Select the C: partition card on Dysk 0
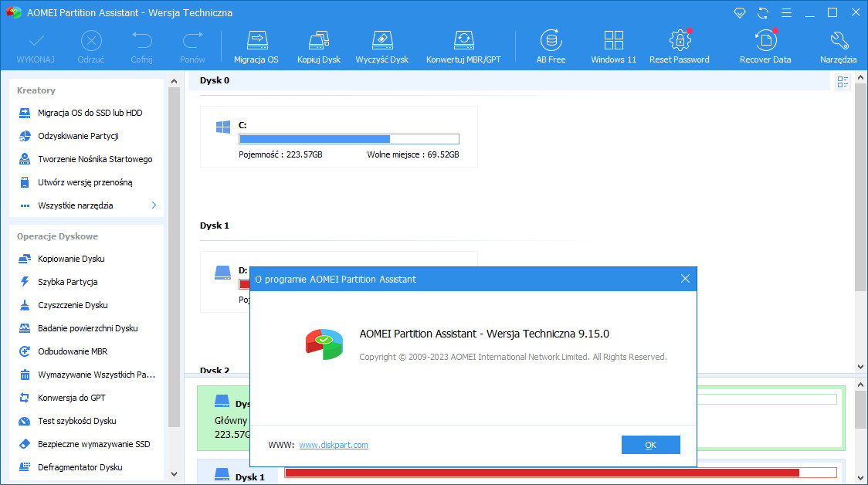The image size is (868, 485). pyautogui.click(x=339, y=137)
